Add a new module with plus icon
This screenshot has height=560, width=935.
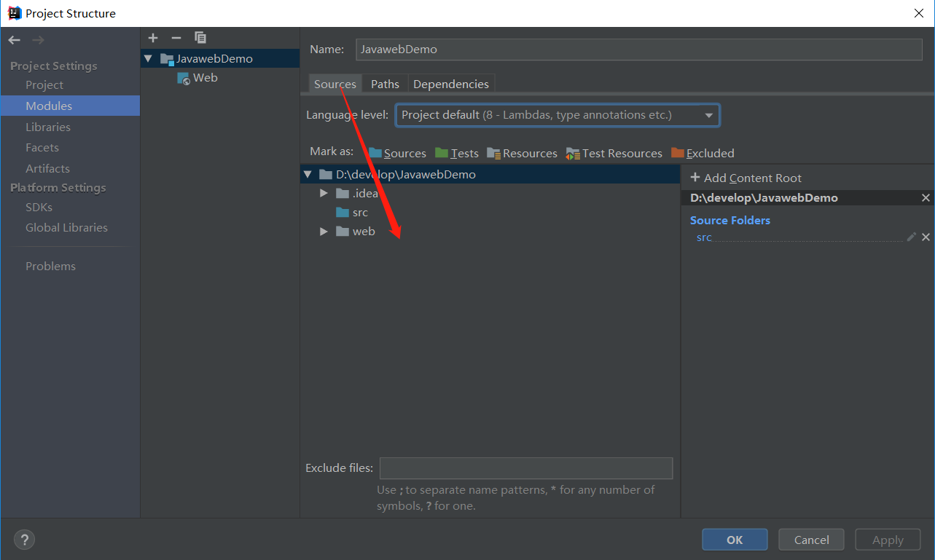[x=152, y=38]
